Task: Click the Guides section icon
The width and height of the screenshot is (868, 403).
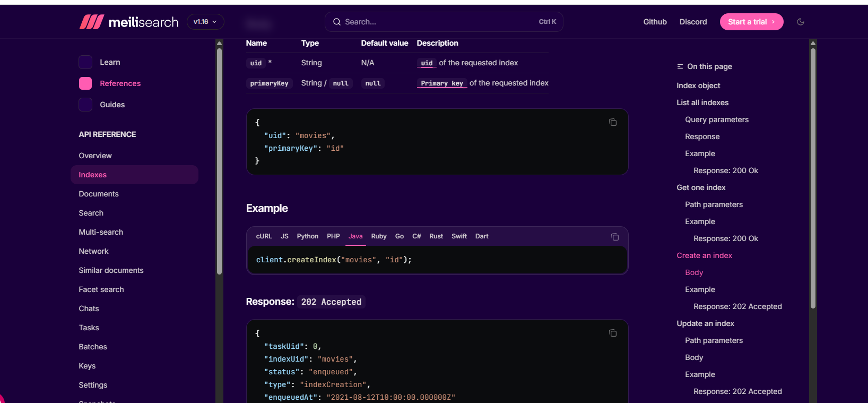Action: [85, 105]
